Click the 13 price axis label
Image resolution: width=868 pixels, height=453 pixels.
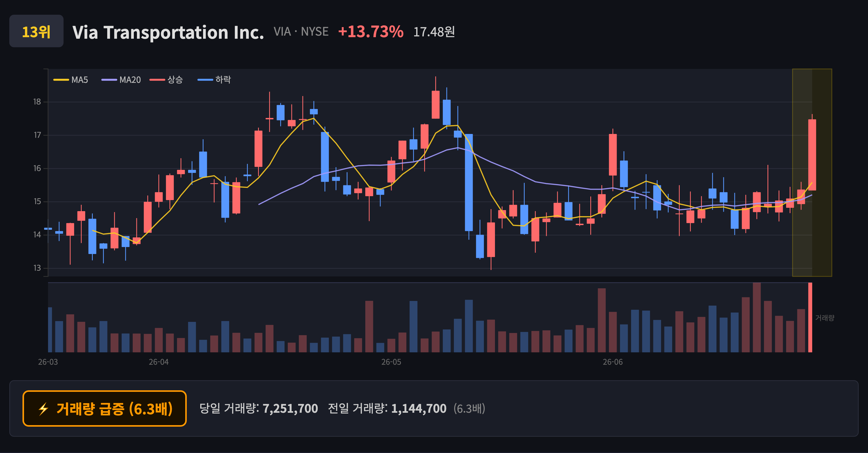coord(37,268)
